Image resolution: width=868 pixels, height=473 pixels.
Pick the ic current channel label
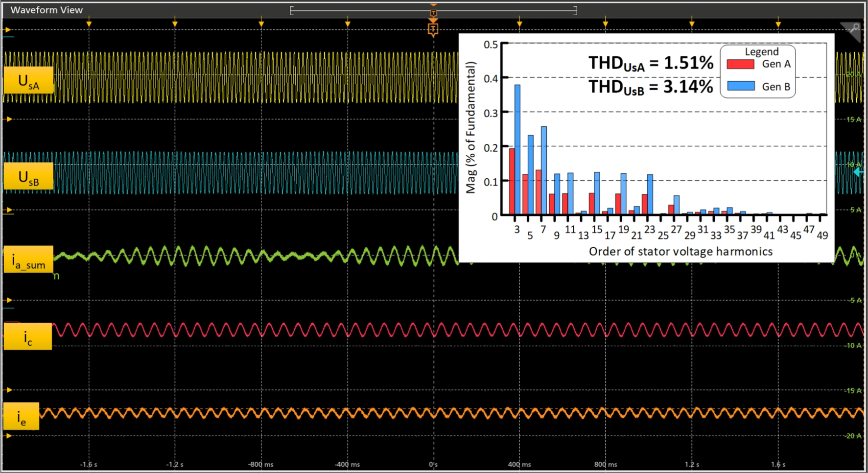(28, 336)
